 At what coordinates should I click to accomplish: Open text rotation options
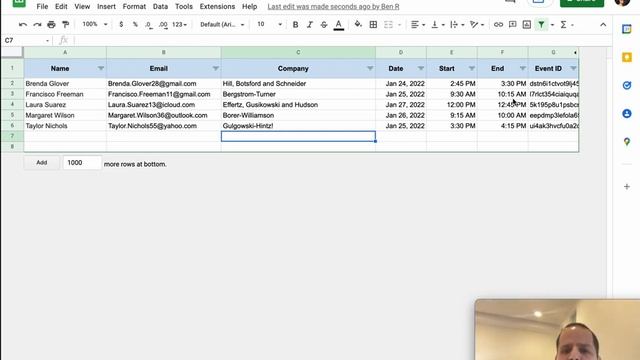[x=476, y=24]
